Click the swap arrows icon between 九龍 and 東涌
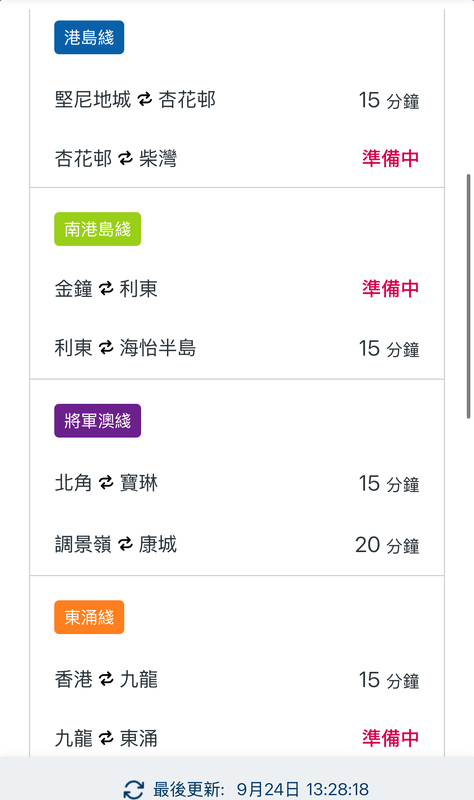The height and width of the screenshot is (800, 474). (106, 738)
